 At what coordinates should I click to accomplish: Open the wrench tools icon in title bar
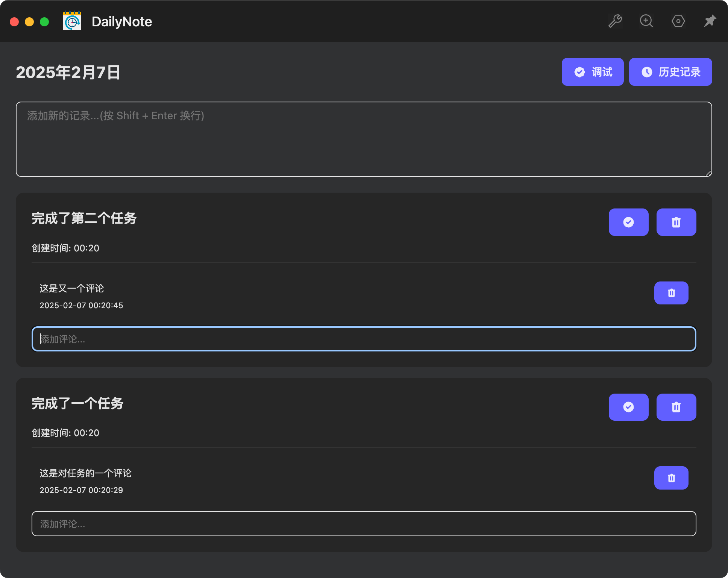click(615, 21)
